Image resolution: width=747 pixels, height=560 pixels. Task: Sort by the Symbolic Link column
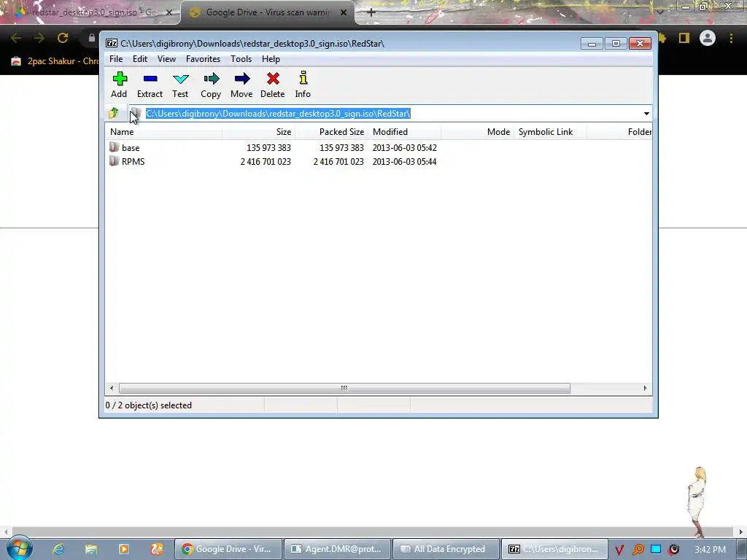pos(550,132)
